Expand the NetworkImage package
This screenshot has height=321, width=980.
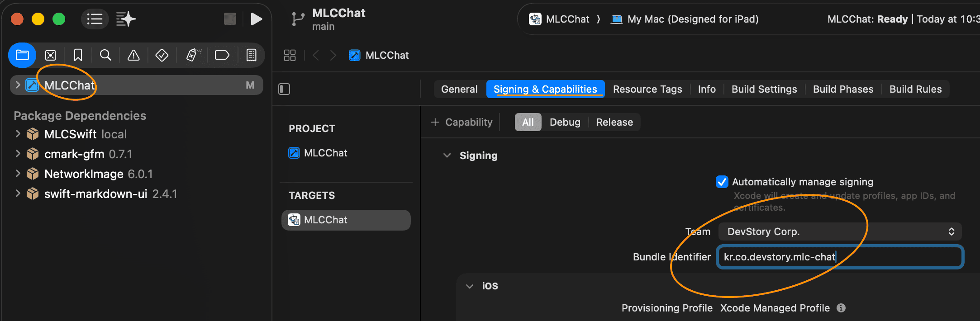pyautogui.click(x=18, y=174)
